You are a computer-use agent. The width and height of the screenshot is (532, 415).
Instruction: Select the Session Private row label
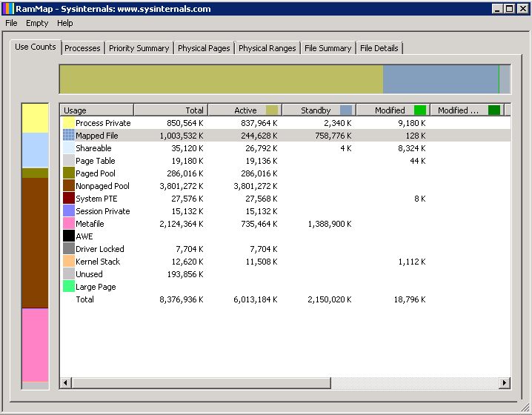tap(103, 210)
